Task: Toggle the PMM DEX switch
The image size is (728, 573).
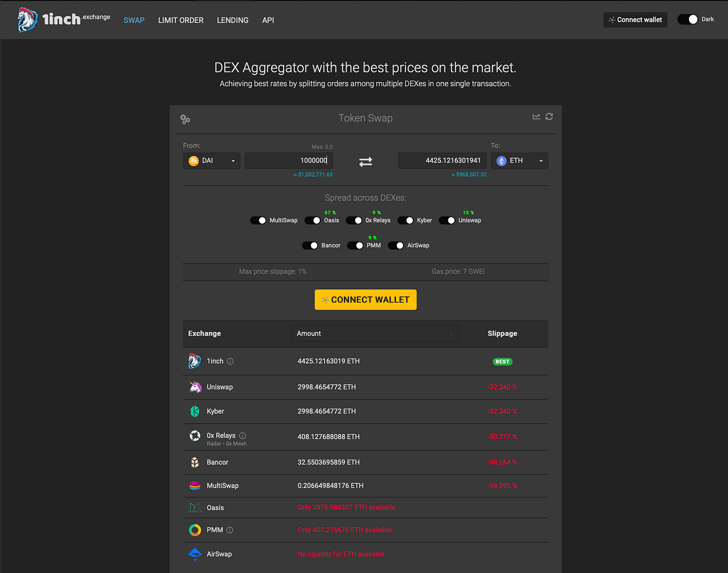Action: click(x=355, y=245)
